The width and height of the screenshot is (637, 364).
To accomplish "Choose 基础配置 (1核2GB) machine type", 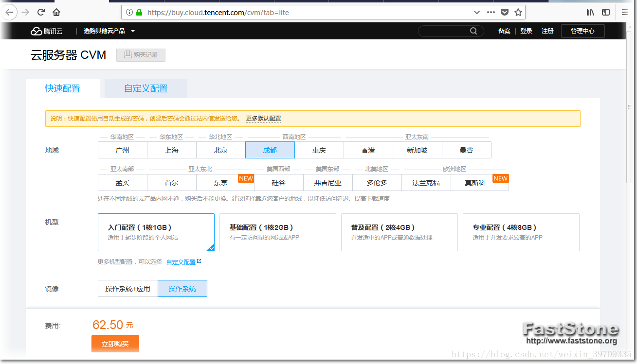I will click(277, 232).
